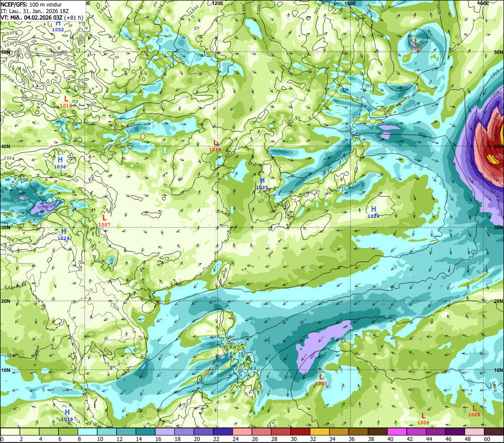Click the H 1052 high pressure marker
504x443 pixels.
[58, 26]
